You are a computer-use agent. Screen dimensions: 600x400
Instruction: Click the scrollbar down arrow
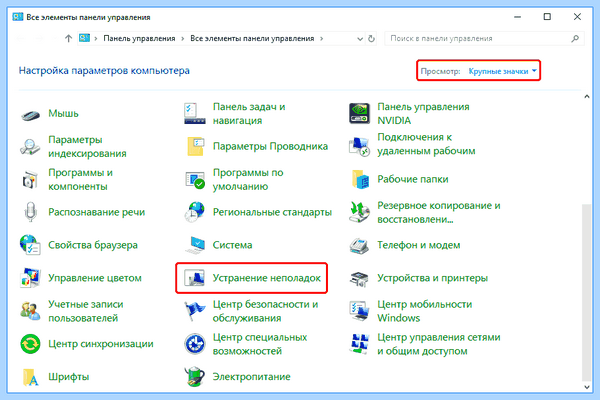click(587, 387)
